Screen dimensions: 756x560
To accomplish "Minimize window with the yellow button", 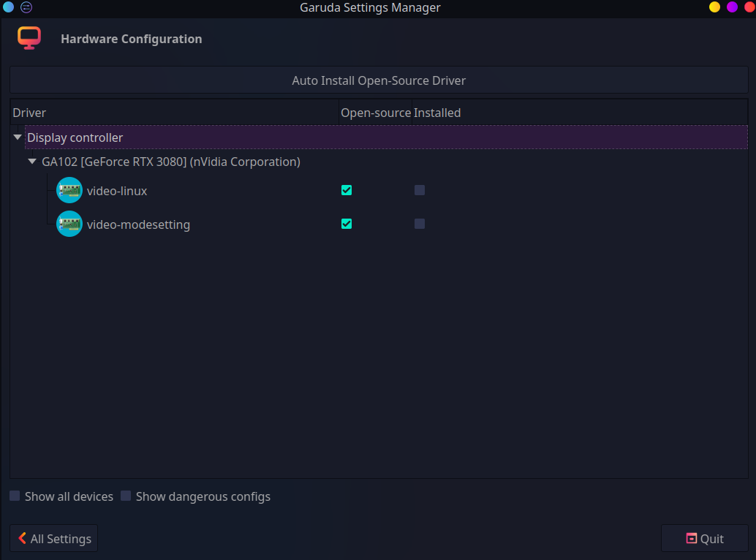I will click(x=714, y=7).
